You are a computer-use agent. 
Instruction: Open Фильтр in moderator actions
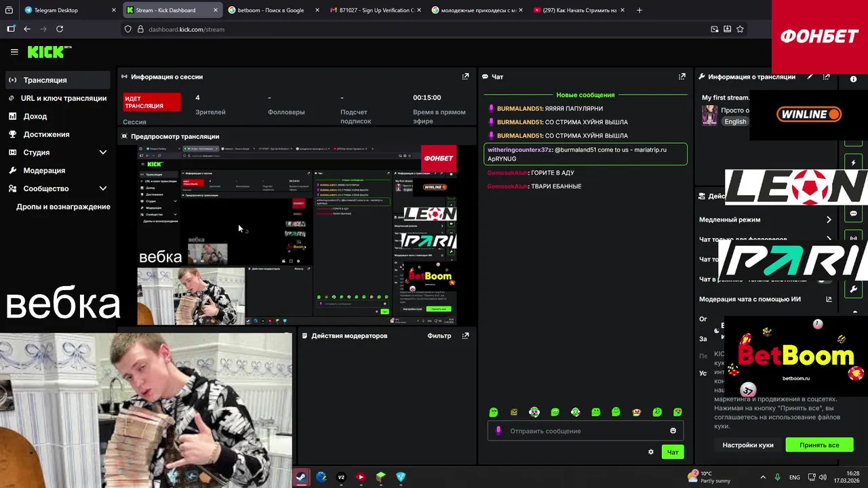click(439, 335)
